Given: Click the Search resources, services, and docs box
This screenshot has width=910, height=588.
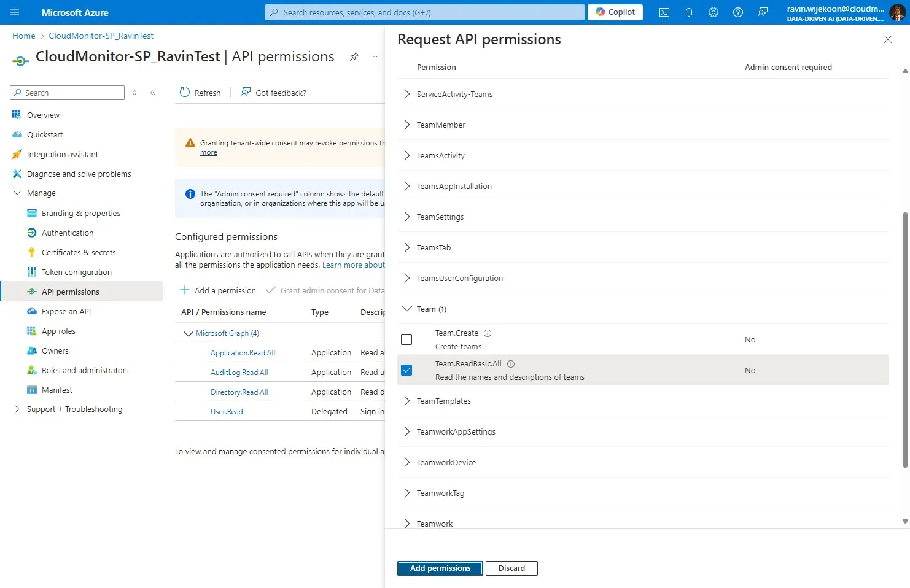Looking at the screenshot, I should tap(425, 12).
